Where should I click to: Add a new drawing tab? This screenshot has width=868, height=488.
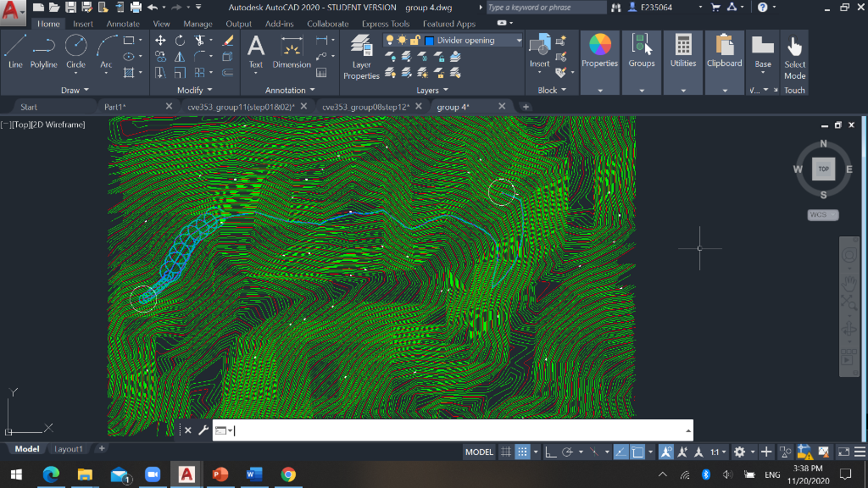[x=526, y=107]
